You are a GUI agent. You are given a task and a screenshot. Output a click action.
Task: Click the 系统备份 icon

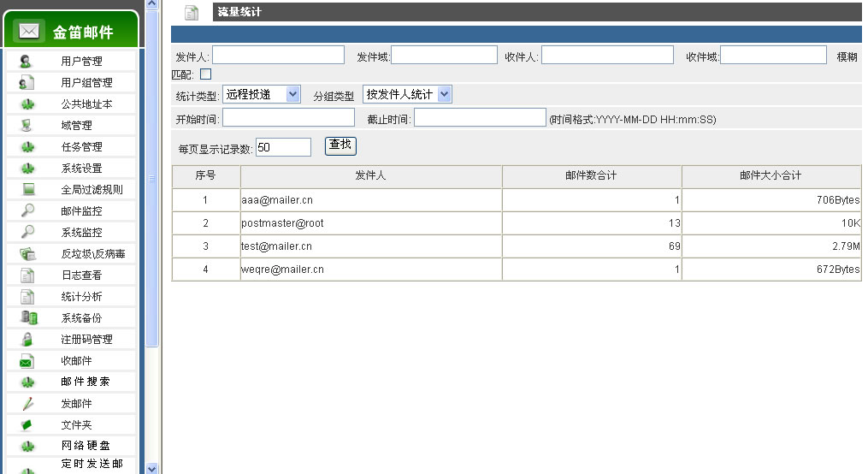tap(27, 317)
